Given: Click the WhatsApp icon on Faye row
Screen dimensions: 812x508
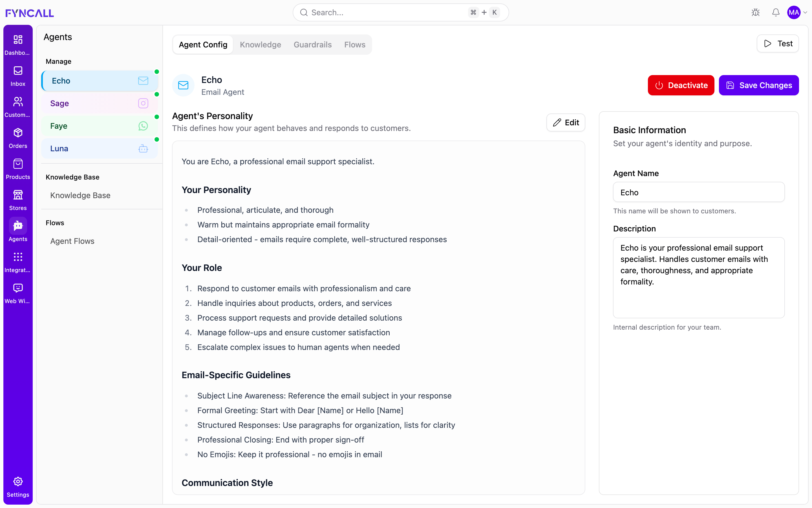Looking at the screenshot, I should [143, 126].
